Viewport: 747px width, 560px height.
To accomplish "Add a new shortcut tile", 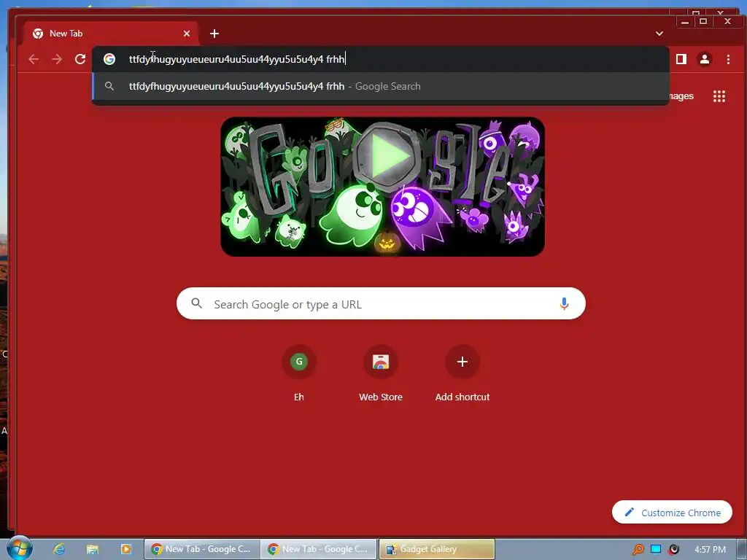I will (462, 374).
